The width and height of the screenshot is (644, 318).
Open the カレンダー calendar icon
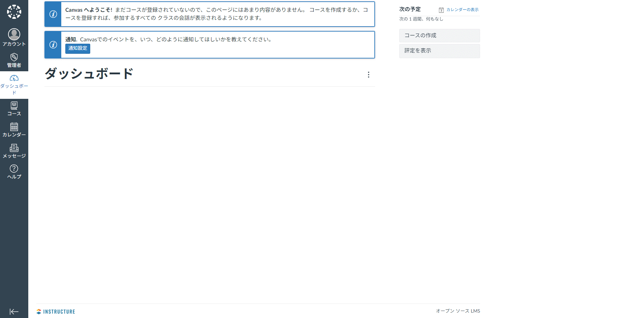[14, 127]
